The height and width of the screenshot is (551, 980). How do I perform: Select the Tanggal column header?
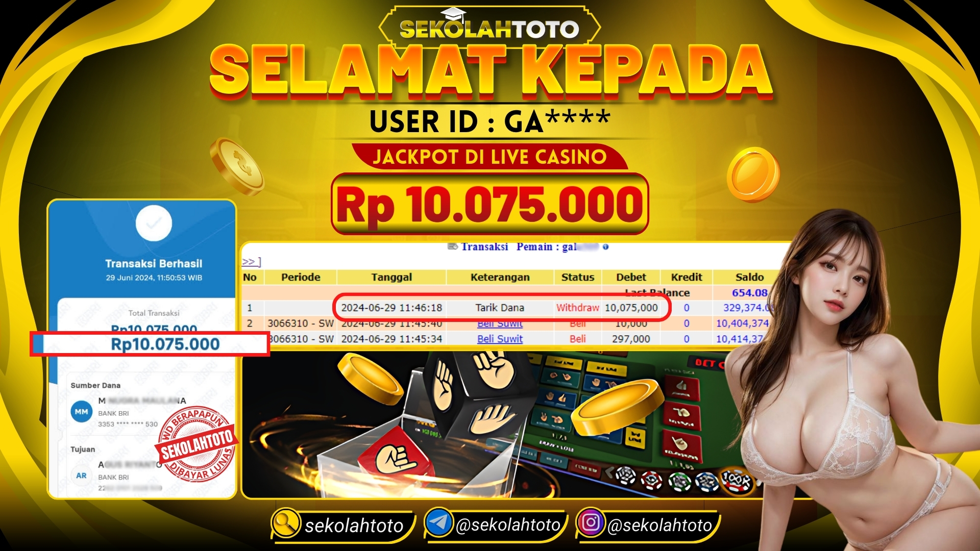click(x=391, y=277)
